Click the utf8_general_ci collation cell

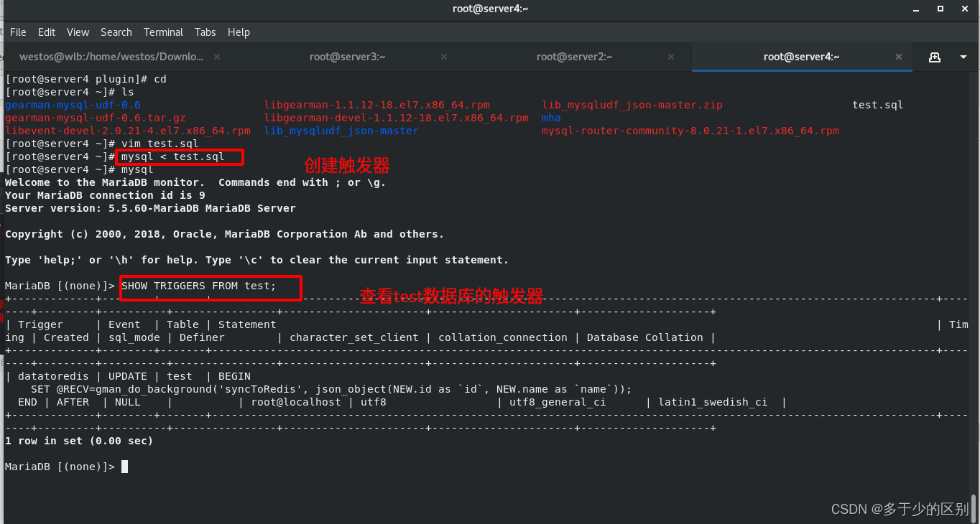(x=558, y=402)
